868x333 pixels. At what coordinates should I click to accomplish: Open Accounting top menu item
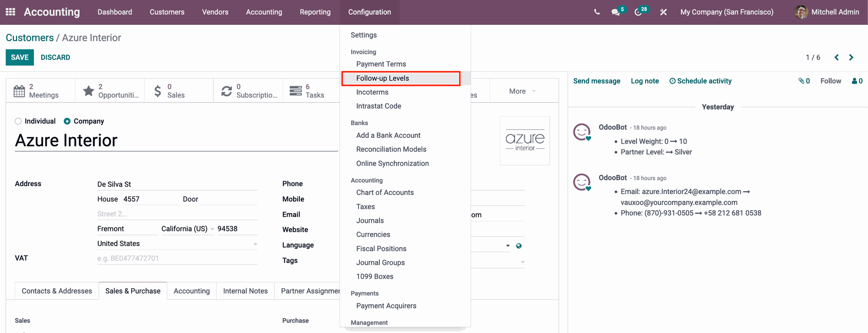tap(264, 12)
